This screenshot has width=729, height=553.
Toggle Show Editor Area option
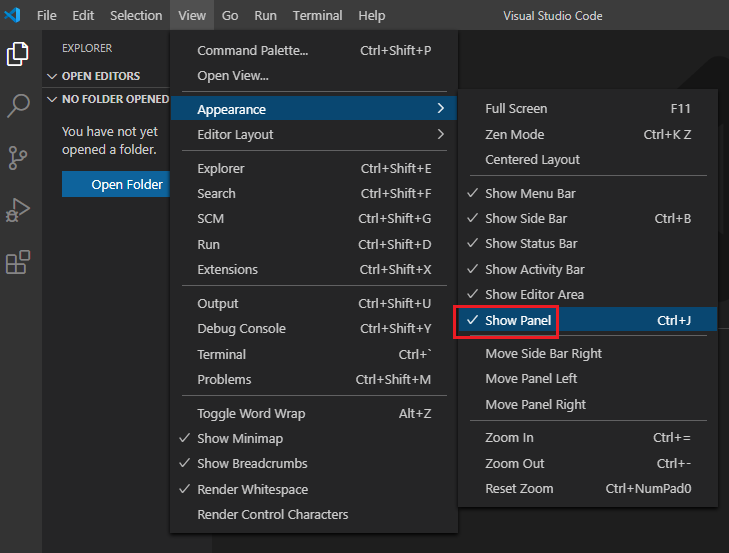pos(588,294)
